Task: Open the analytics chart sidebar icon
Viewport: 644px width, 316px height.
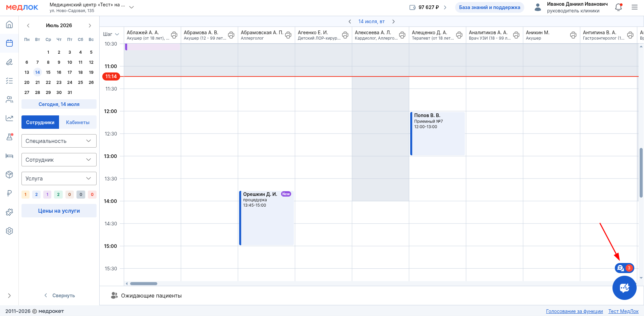Action: coord(9,118)
